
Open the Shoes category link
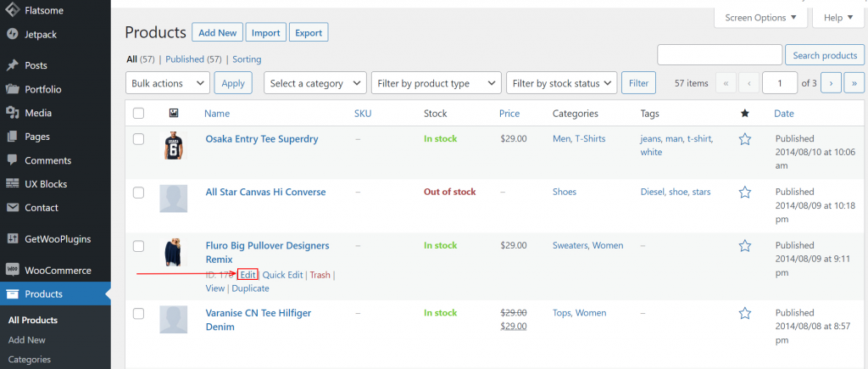(564, 193)
